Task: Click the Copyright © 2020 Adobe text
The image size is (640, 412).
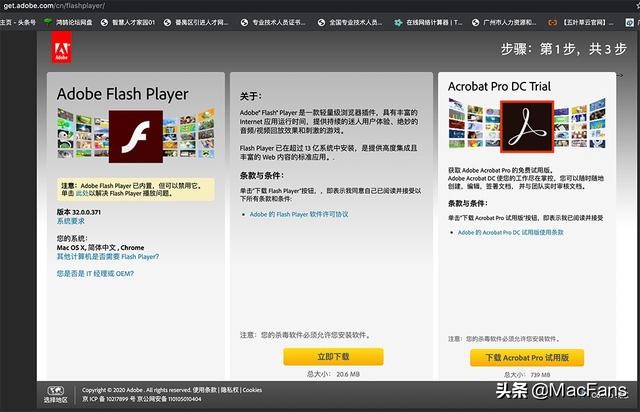Action: pyautogui.click(x=112, y=390)
